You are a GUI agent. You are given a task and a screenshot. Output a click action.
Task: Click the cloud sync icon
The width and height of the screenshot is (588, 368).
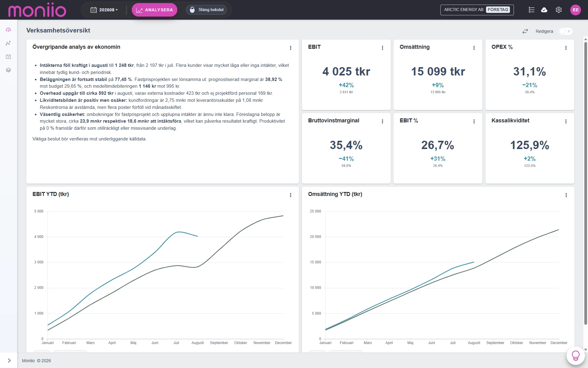544,10
